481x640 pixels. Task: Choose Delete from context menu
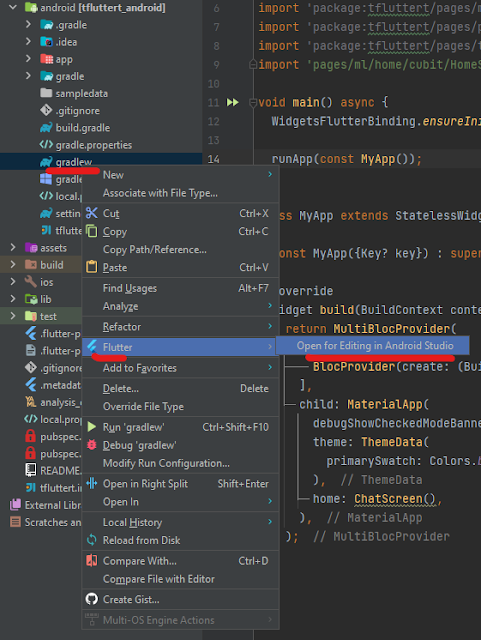coord(180,389)
